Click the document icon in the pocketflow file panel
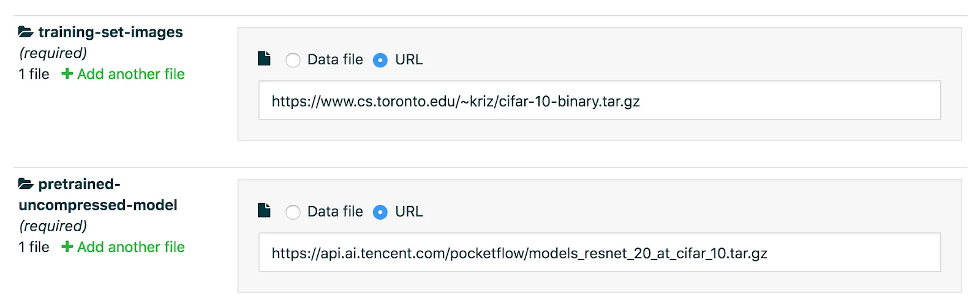980x304 pixels. [x=264, y=210]
